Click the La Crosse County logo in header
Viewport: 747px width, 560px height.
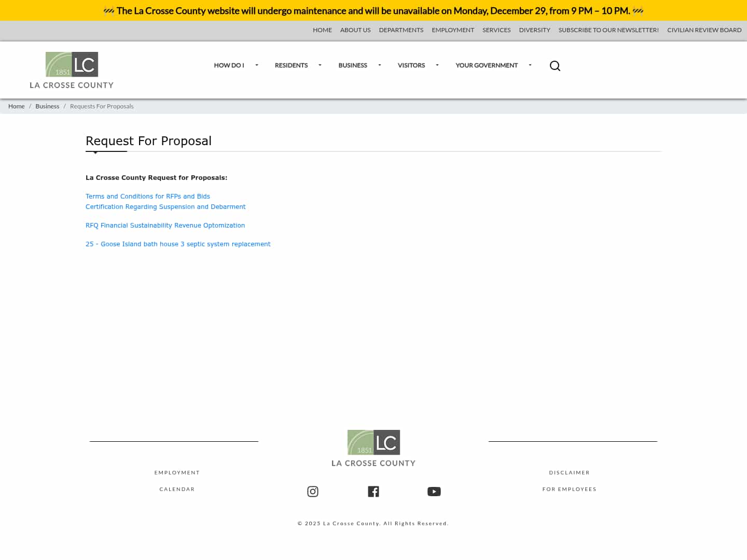(x=72, y=70)
